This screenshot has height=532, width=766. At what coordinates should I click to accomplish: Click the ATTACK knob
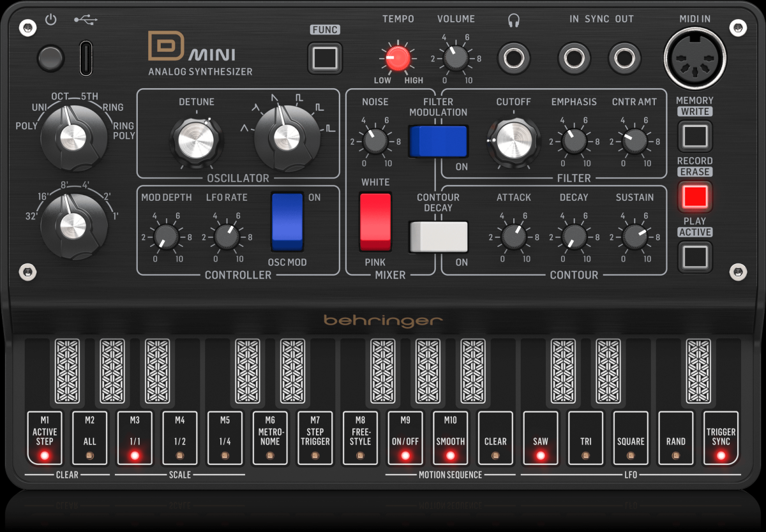(514, 237)
